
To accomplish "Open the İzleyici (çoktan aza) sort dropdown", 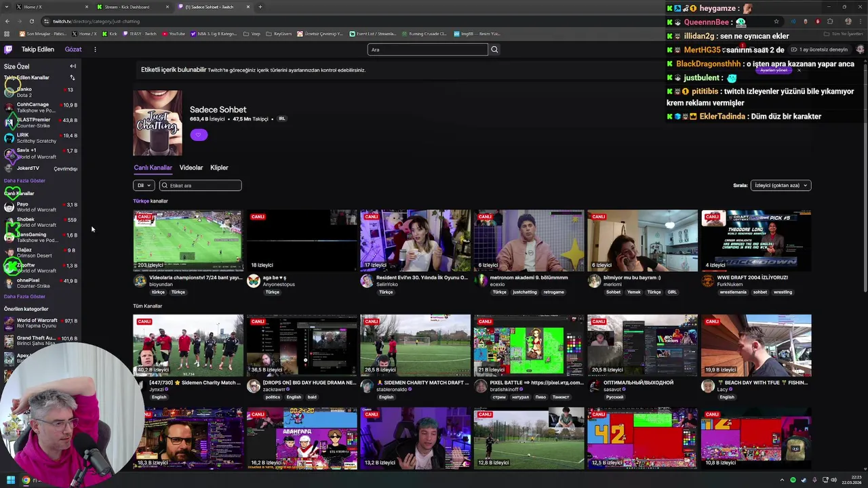I will point(781,185).
